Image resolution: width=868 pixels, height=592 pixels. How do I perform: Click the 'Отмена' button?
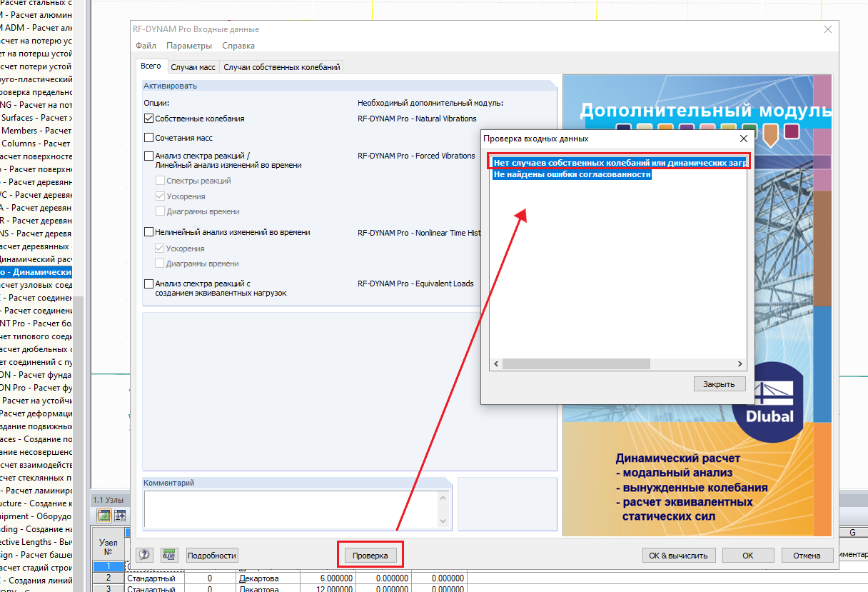(x=807, y=555)
